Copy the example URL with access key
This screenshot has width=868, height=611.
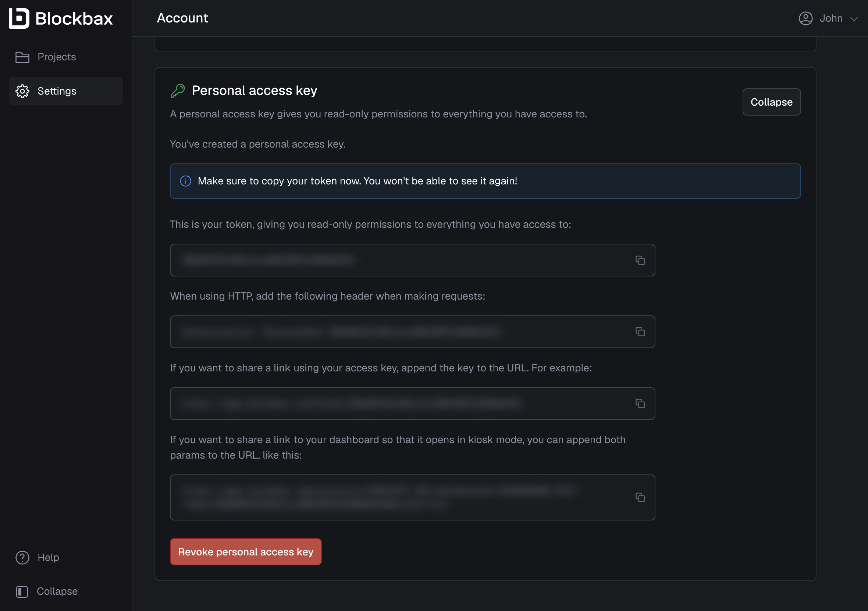click(x=640, y=403)
